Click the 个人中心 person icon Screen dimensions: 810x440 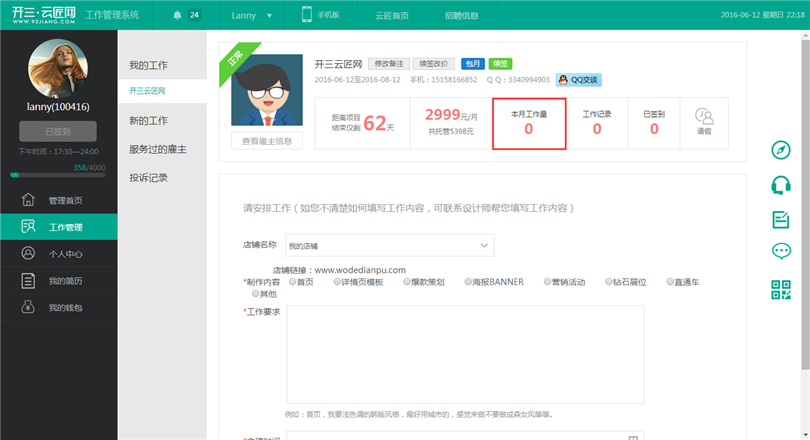pyautogui.click(x=28, y=253)
